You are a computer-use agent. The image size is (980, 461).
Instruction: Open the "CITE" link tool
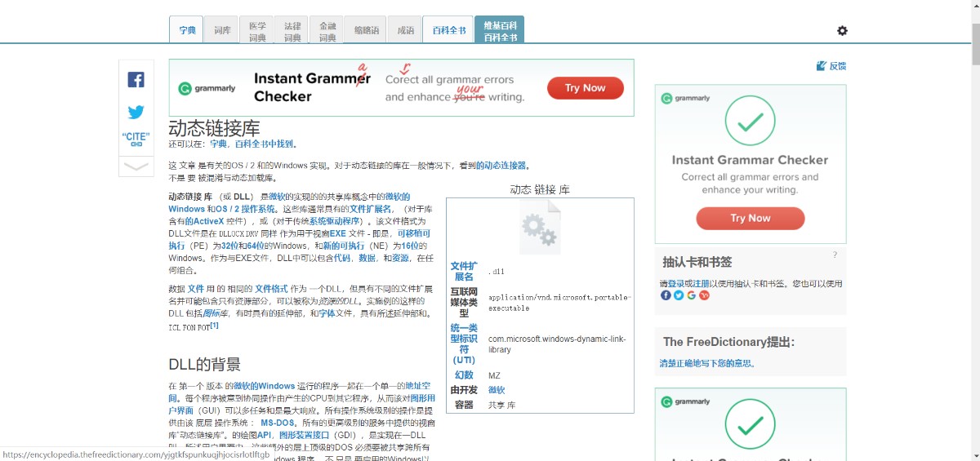(x=136, y=140)
